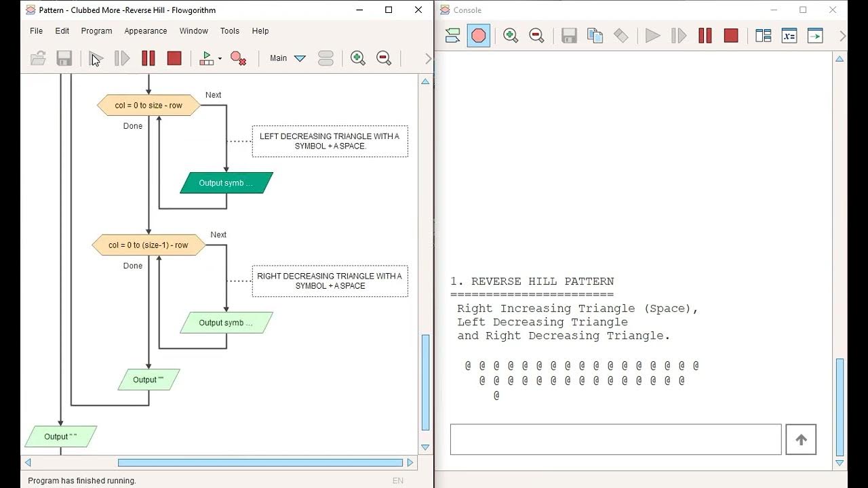
Task: Click '1. REVERSE HILL PATTERN' console heading
Action: pos(532,281)
